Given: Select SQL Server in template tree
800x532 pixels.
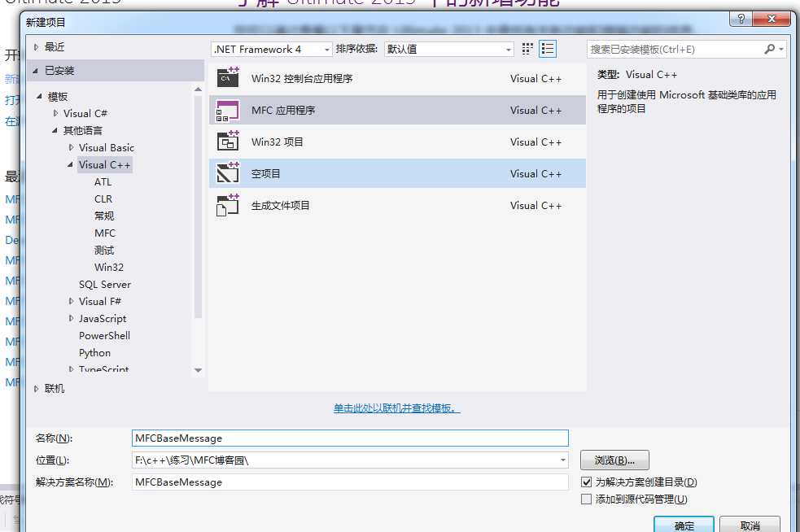Looking at the screenshot, I should pyautogui.click(x=105, y=284).
